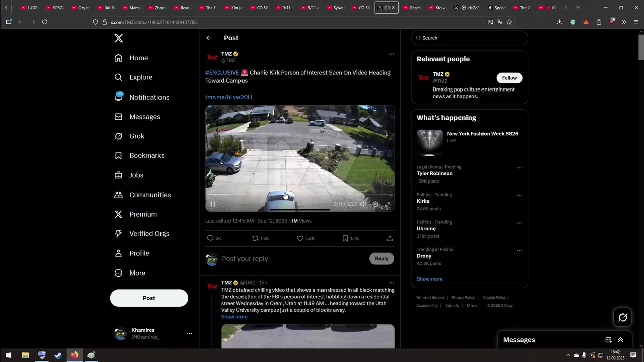Click the X logo in the sidebar

point(119,38)
